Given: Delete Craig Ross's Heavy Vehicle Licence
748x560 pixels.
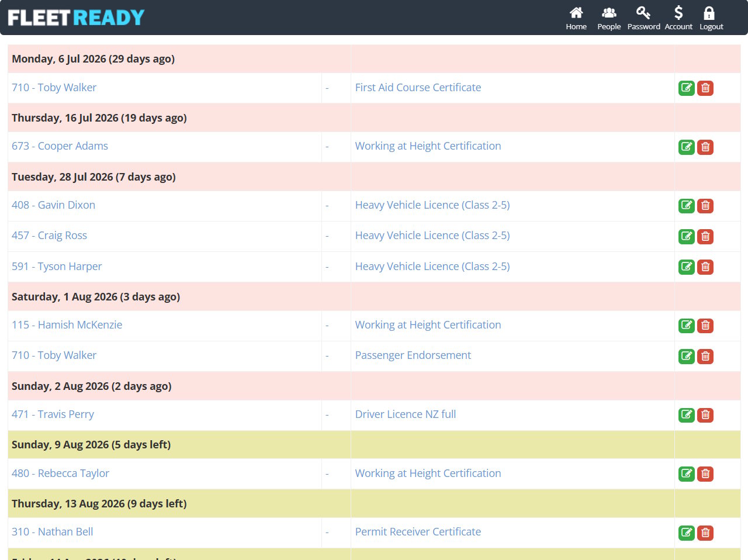Looking at the screenshot, I should [x=705, y=236].
